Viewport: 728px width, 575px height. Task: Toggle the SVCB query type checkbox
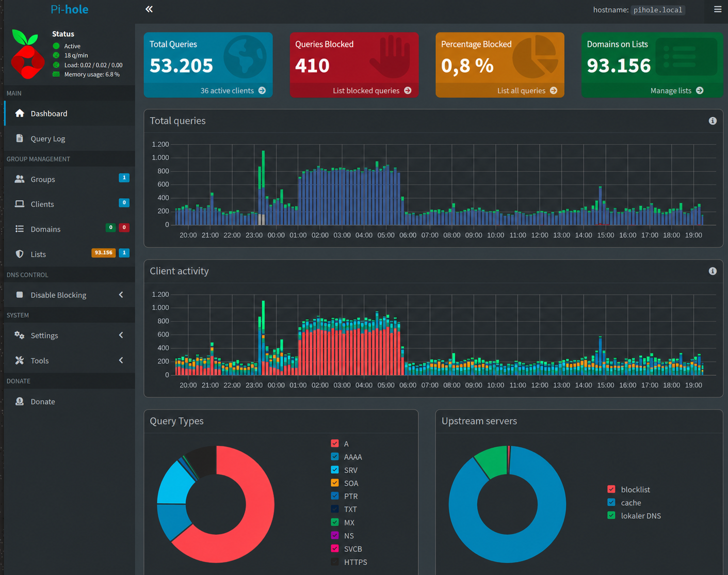[335, 549]
